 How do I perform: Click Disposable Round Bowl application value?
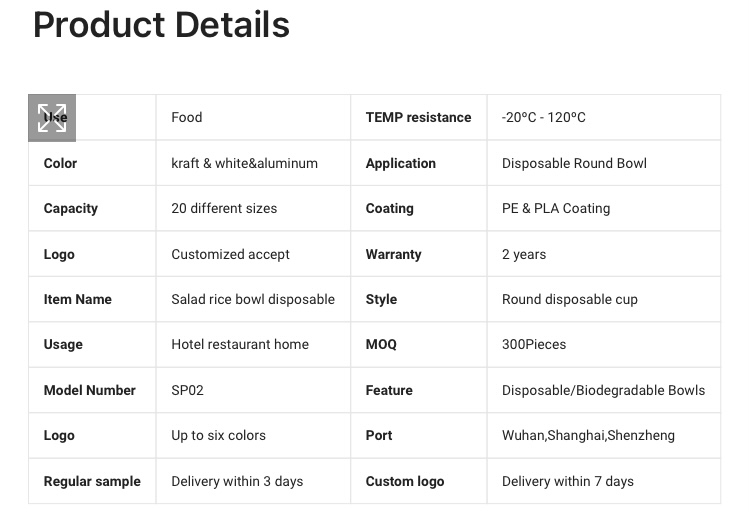point(574,163)
